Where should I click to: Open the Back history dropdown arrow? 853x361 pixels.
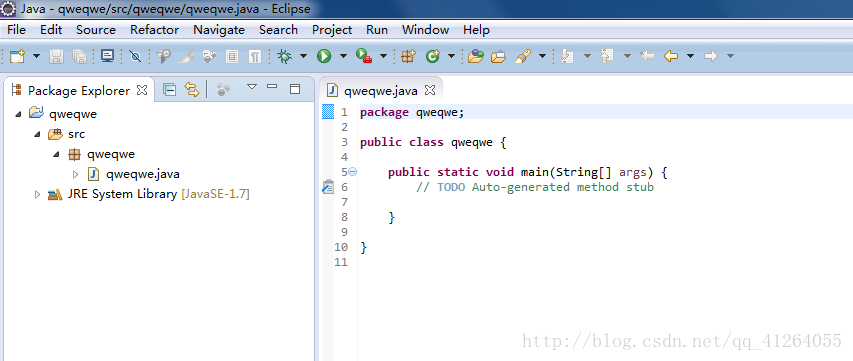pos(690,56)
